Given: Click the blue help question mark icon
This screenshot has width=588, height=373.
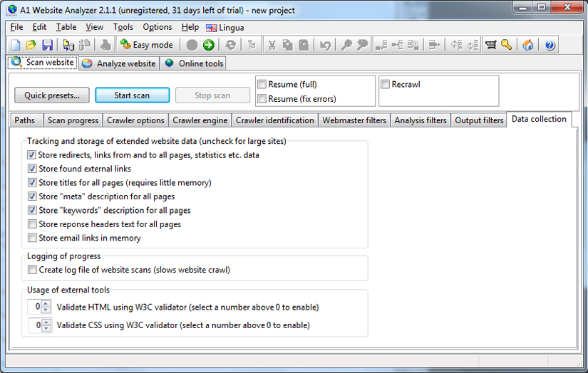Looking at the screenshot, I should (x=550, y=45).
